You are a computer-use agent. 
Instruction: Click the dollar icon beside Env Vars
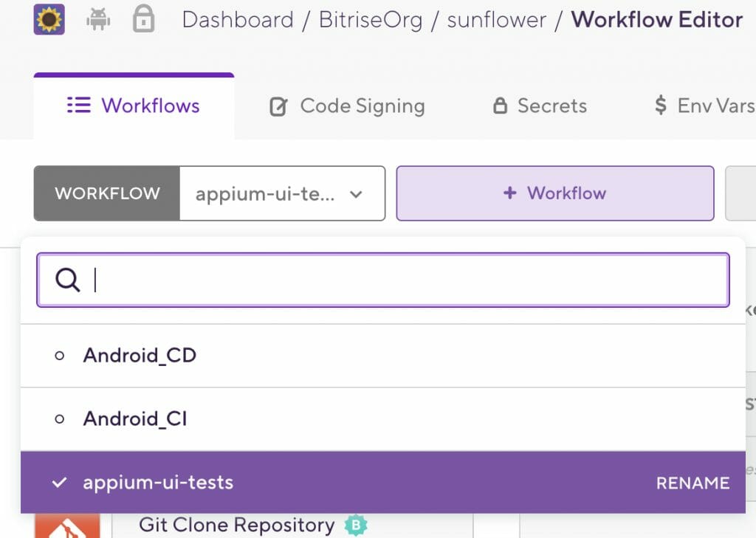[x=659, y=106]
